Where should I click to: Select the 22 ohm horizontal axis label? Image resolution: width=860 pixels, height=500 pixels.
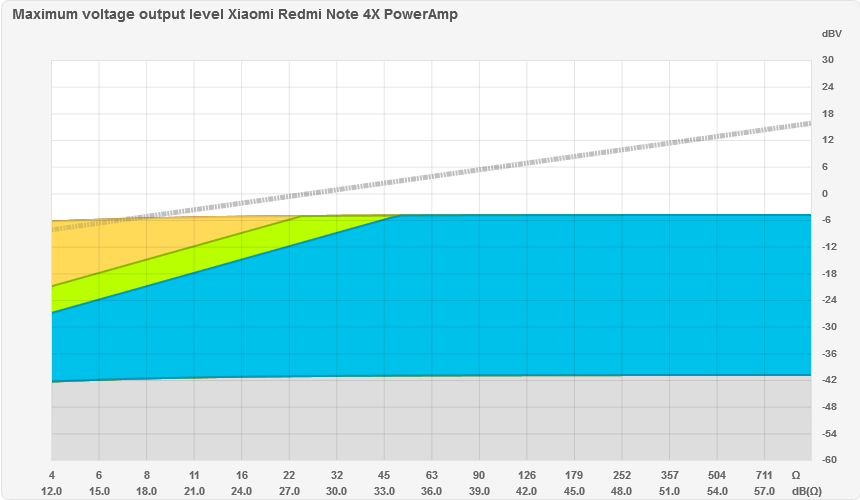289,475
